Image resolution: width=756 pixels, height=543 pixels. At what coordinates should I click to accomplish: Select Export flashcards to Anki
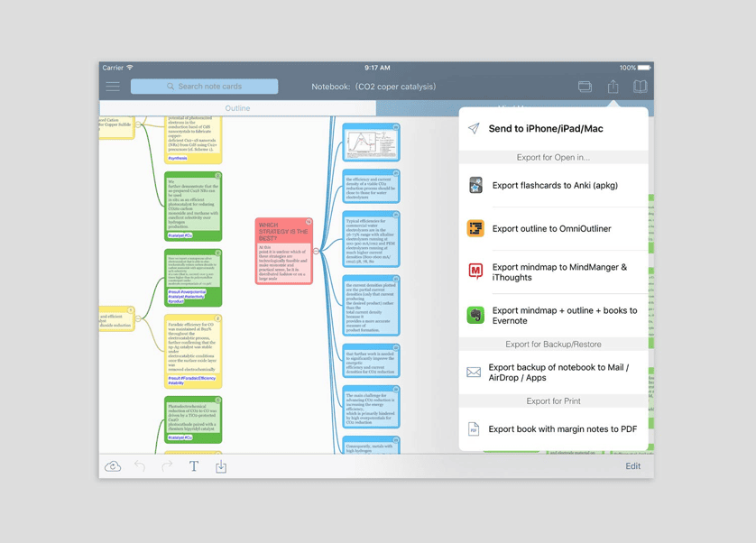click(554, 186)
